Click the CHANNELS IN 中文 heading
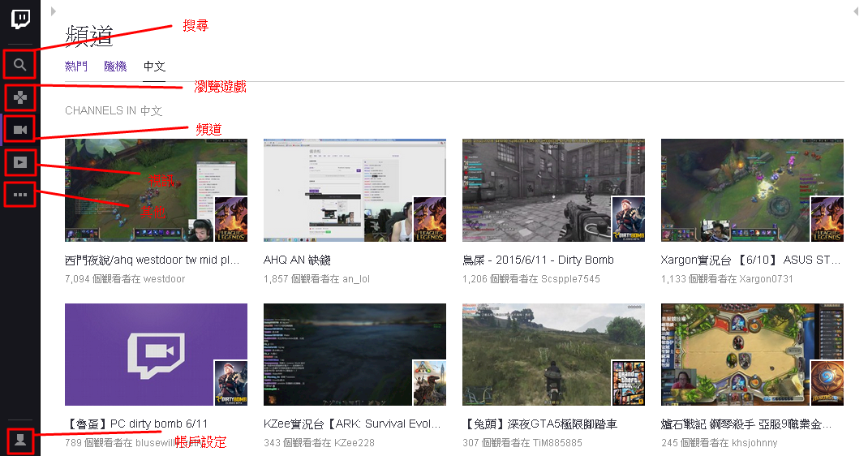The image size is (868, 456). pyautogui.click(x=114, y=110)
